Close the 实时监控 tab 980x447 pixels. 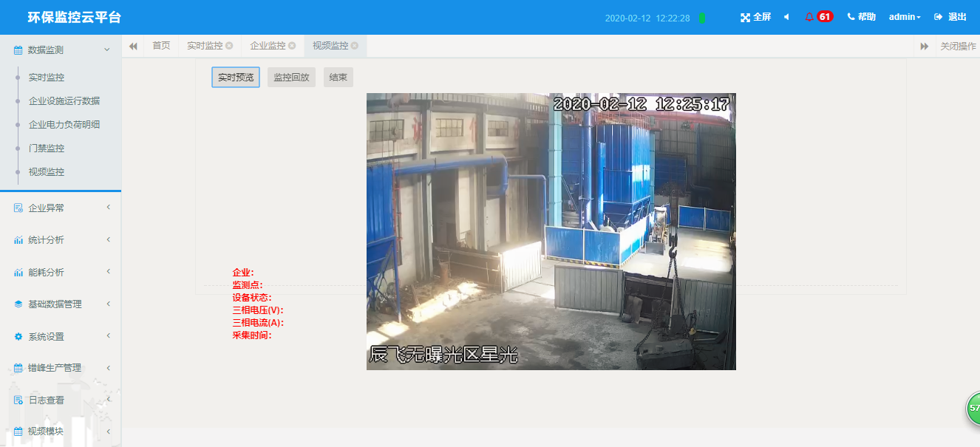coord(229,46)
